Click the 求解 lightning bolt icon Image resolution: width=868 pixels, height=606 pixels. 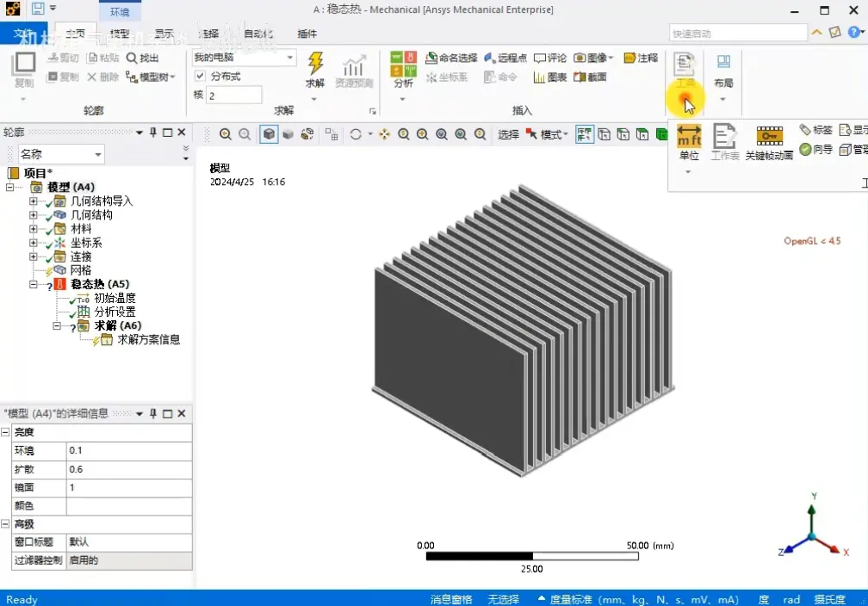tap(315, 64)
